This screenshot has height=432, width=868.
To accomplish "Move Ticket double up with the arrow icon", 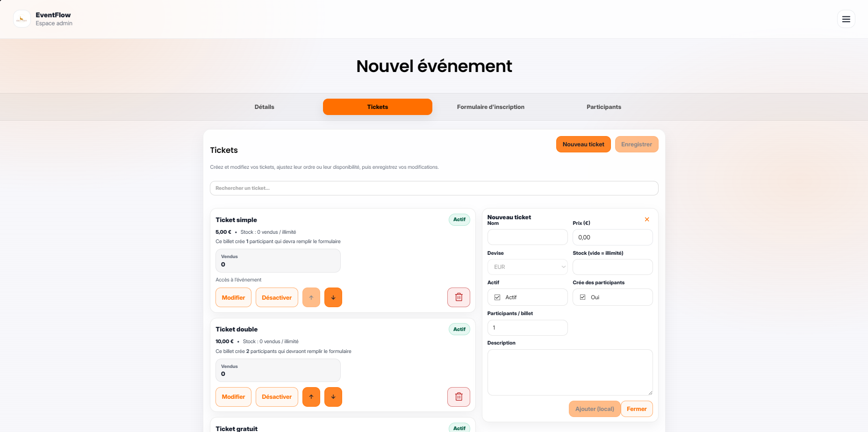I will coord(311,396).
